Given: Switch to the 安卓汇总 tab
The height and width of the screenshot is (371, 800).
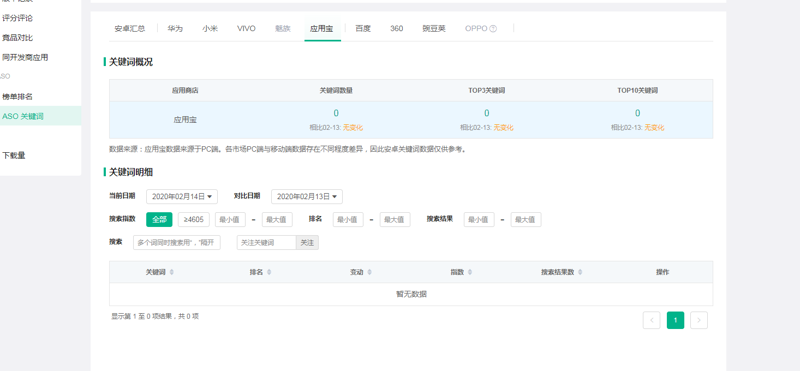Looking at the screenshot, I should 130,29.
